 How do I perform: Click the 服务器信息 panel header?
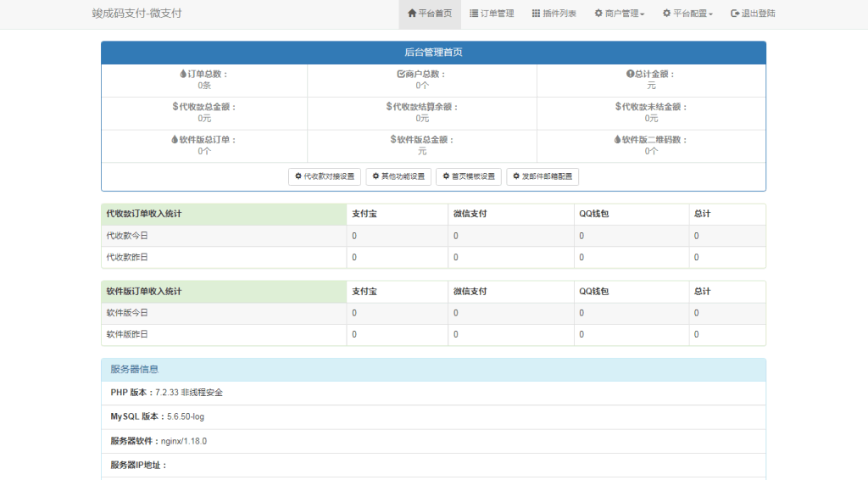tap(134, 370)
